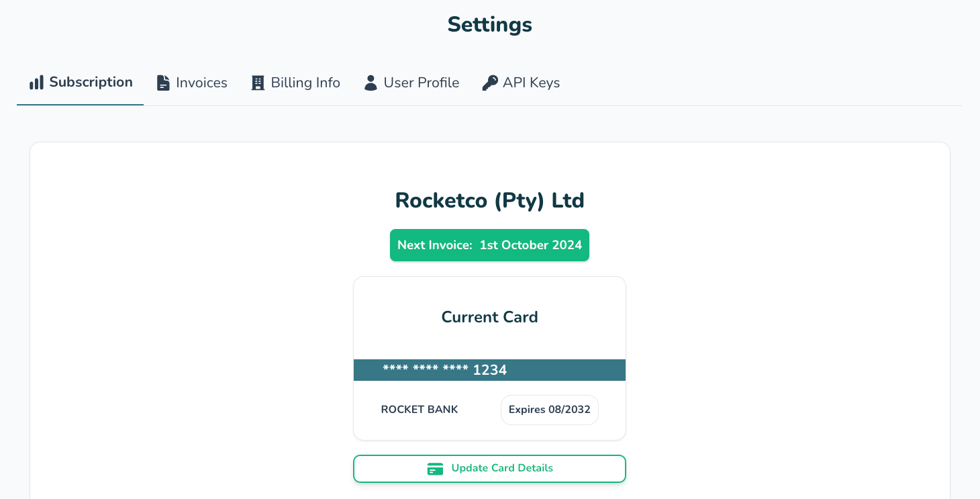Click the ROCKET BANK label
The image size is (980, 499).
coord(420,410)
